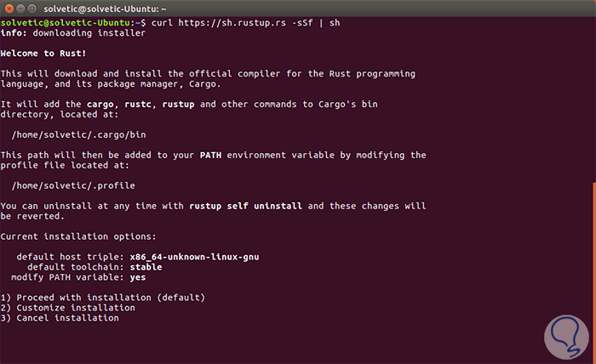Click "1) Proceed with installation (default)" line
This screenshot has height=364, width=596.
coord(102,298)
